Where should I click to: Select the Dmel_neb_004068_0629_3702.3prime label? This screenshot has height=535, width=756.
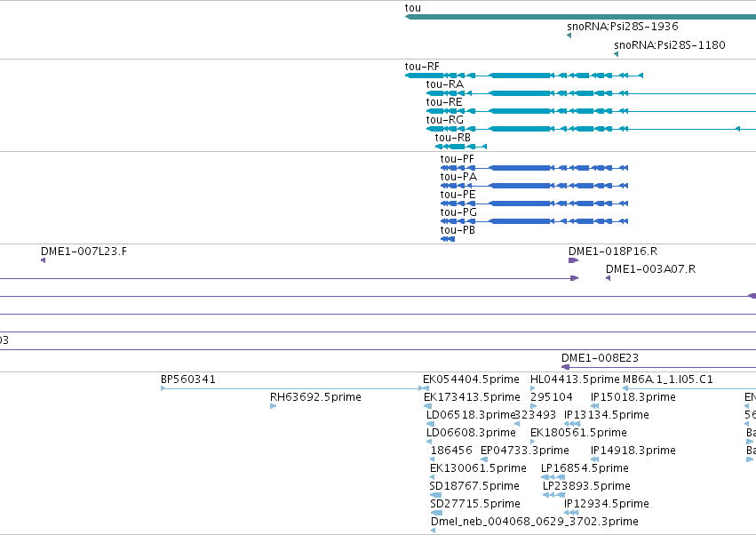pyautogui.click(x=535, y=522)
